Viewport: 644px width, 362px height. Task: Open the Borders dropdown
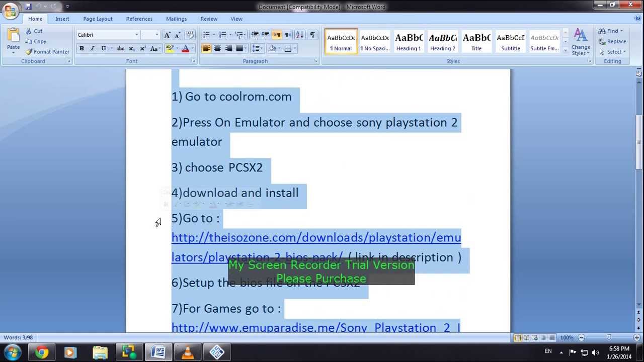pos(295,48)
